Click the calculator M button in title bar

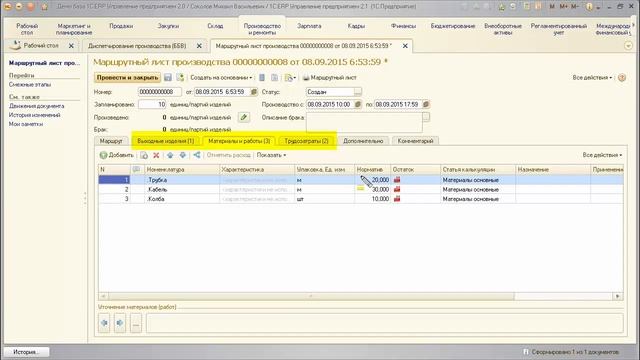(552, 7)
